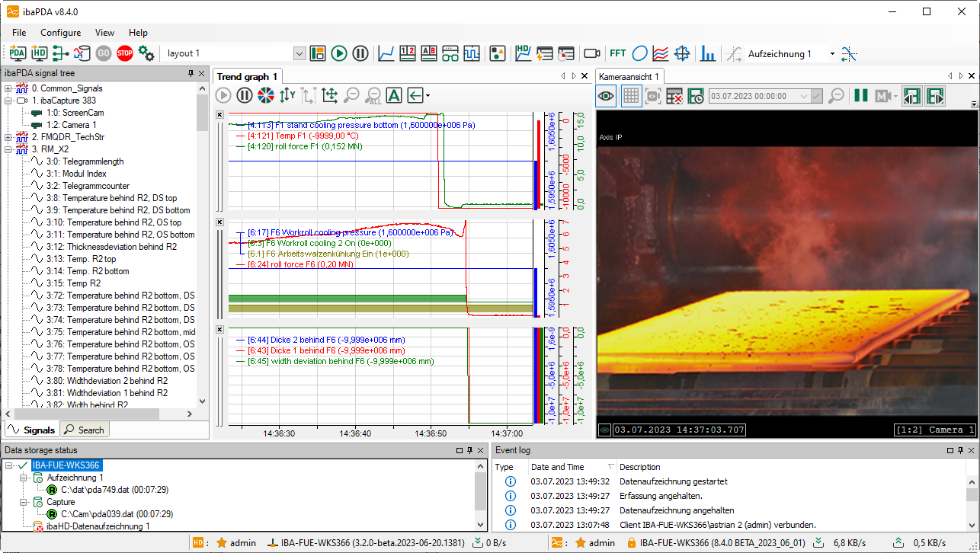Open the Configure menu

(x=60, y=33)
